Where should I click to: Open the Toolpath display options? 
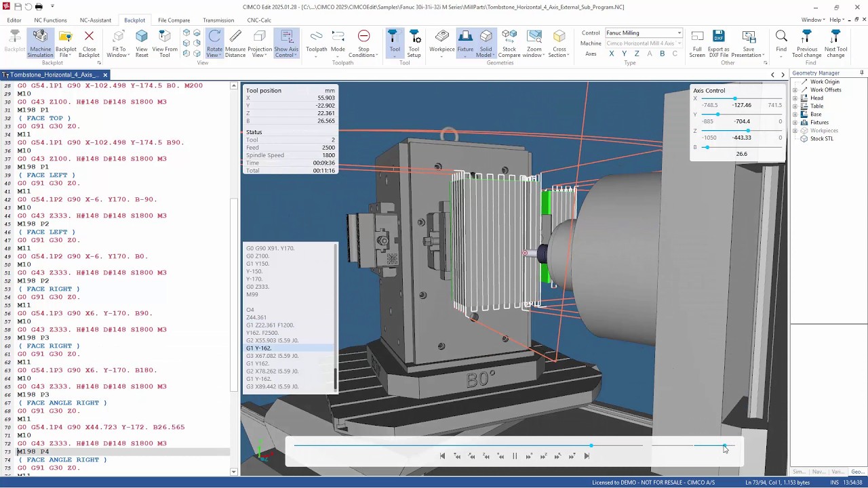click(x=317, y=43)
